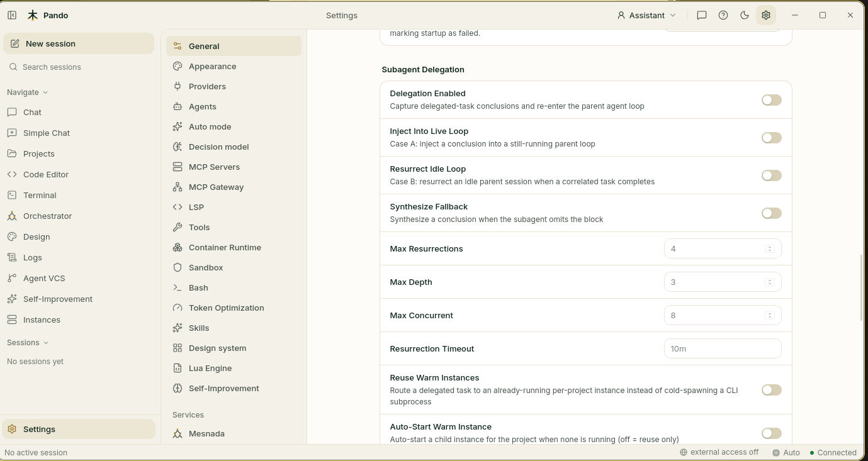Image resolution: width=868 pixels, height=461 pixels.
Task: Click the settings gear icon in title bar
Action: (766, 15)
